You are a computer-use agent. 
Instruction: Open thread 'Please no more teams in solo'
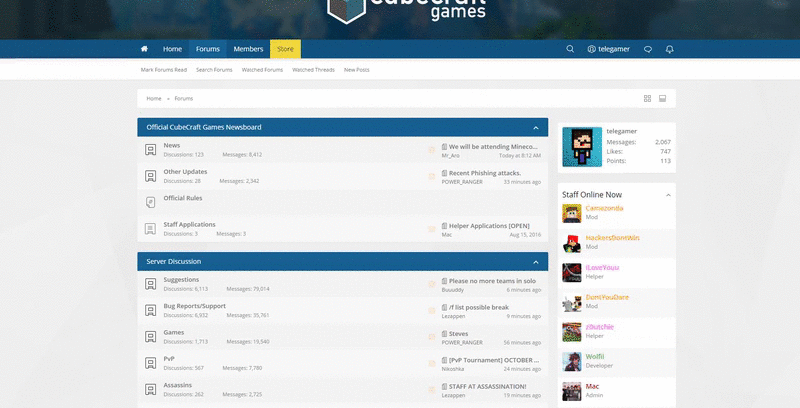[x=492, y=281]
